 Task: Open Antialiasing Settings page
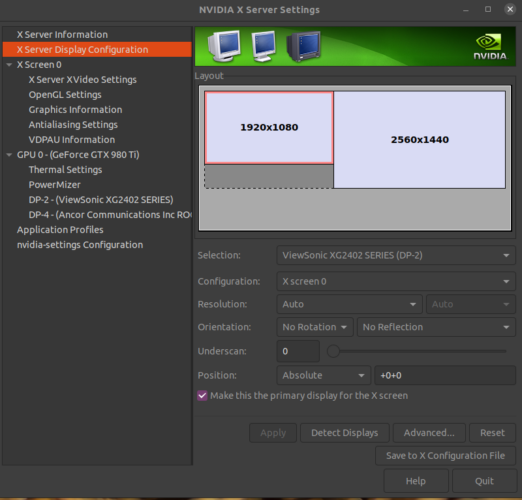click(x=73, y=125)
